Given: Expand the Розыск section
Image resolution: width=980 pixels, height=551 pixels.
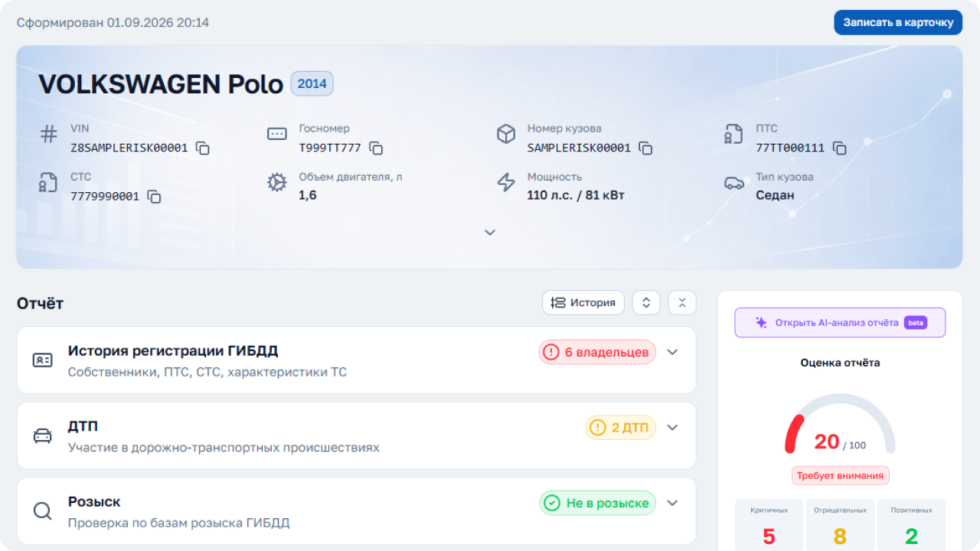Looking at the screenshot, I should point(672,503).
